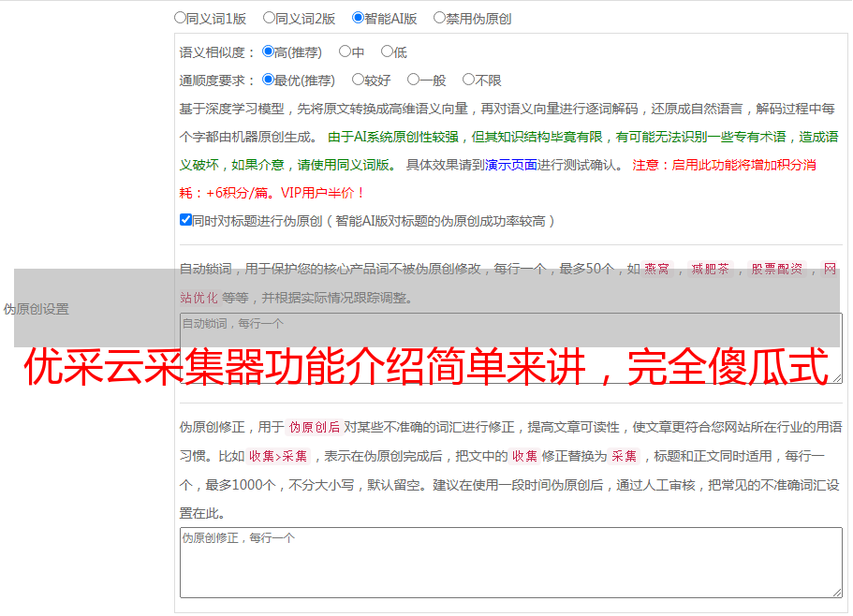
Task: Open the 演示页面 link
Action: click(511, 165)
